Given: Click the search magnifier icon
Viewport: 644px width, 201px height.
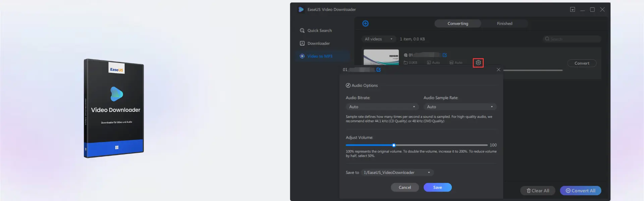Looking at the screenshot, I should 547,39.
